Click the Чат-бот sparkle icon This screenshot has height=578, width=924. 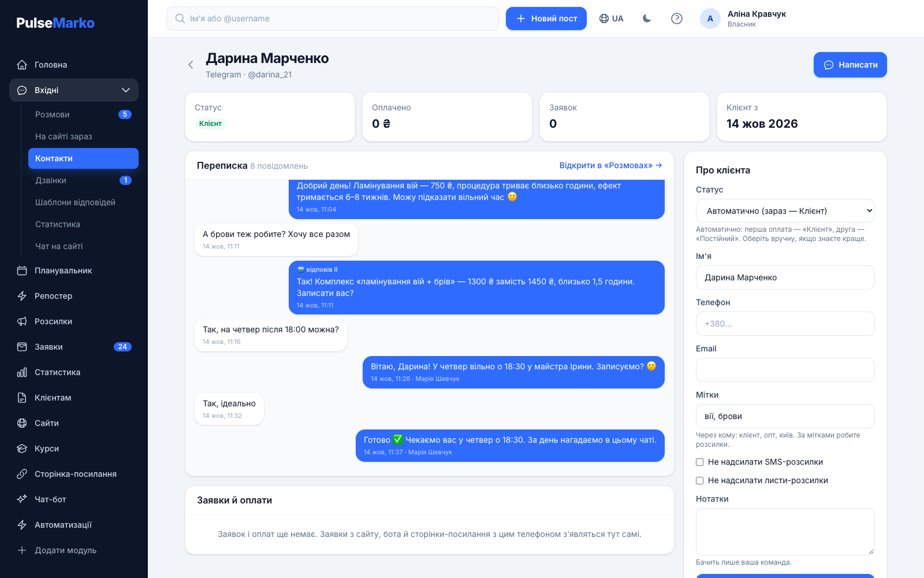(x=22, y=499)
